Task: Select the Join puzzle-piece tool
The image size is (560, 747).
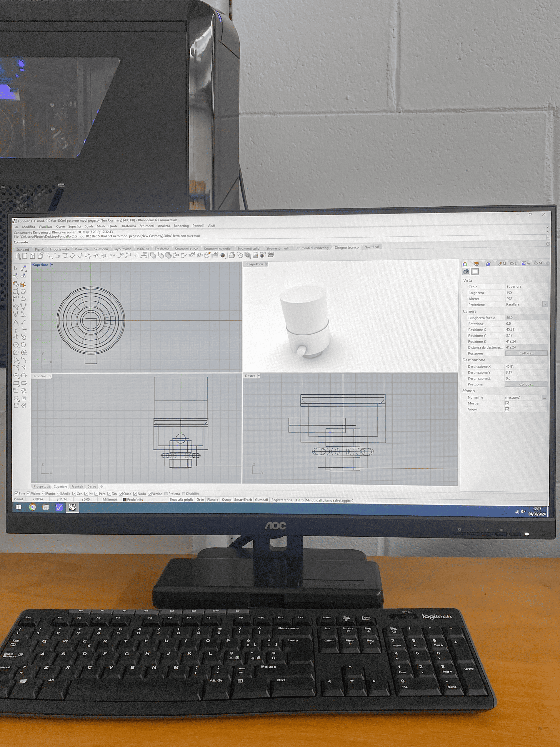Action: click(16, 284)
